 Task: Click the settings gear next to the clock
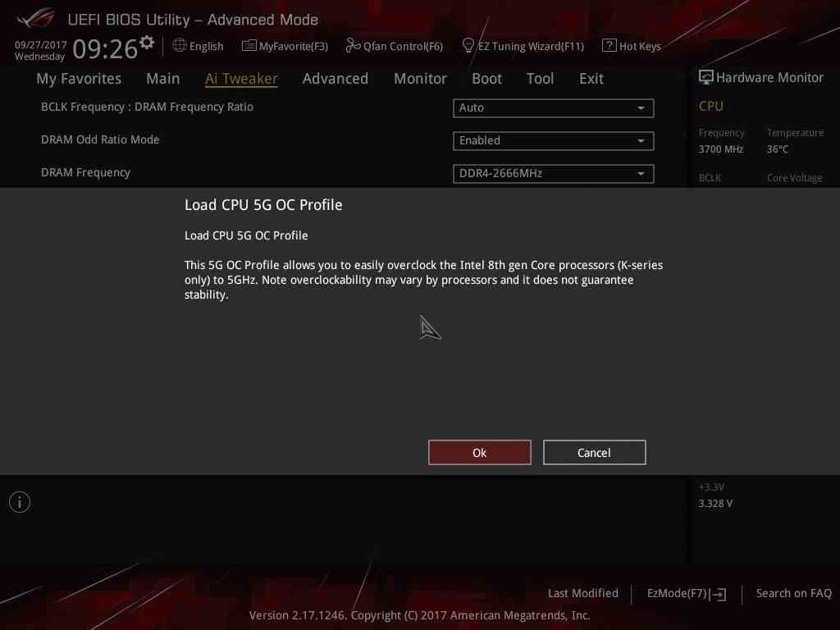[147, 42]
